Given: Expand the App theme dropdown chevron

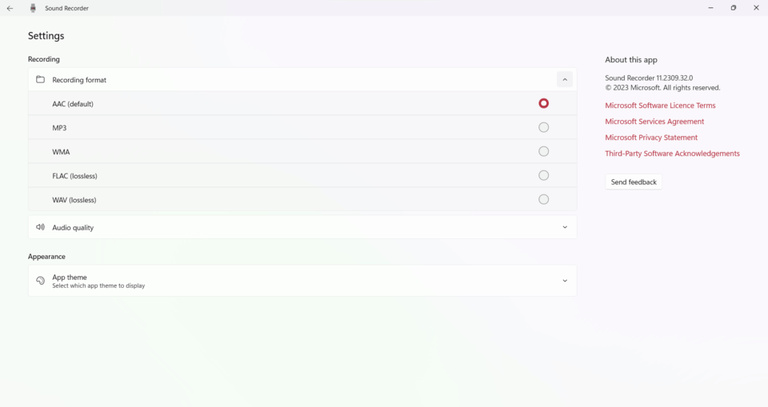Looking at the screenshot, I should coord(564,281).
